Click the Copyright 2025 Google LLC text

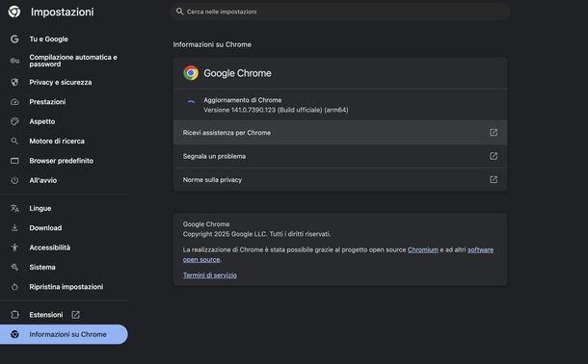point(256,234)
